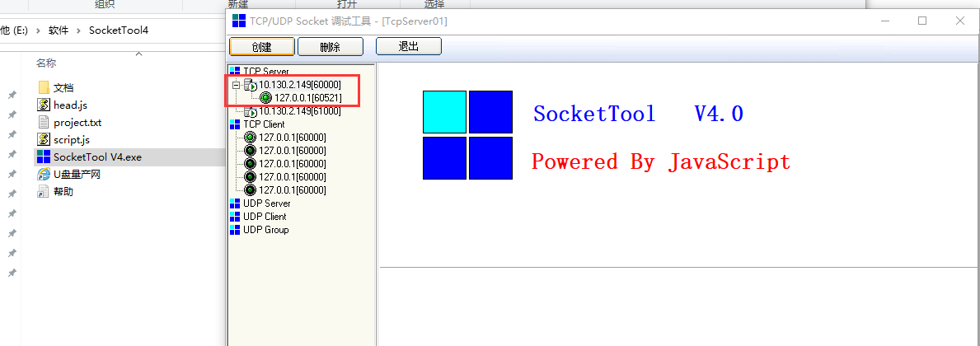Select project.txt text file icon in Explorer
Screen dimensions: 980x346
pos(44,123)
